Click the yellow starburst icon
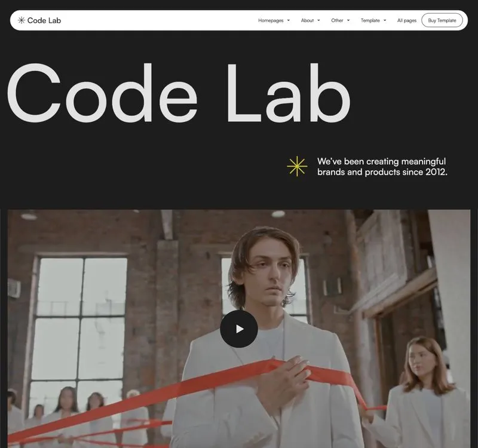This screenshot has height=448, width=478. tap(297, 166)
